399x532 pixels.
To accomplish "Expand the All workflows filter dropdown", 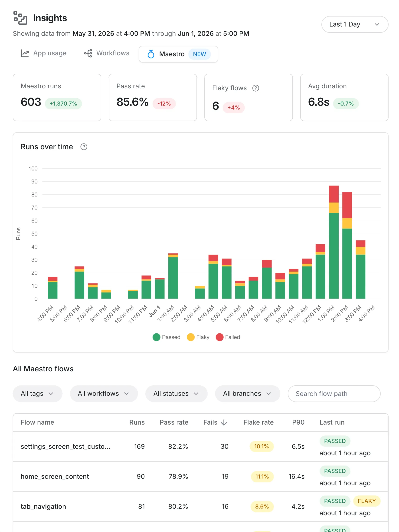I will (x=104, y=394).
